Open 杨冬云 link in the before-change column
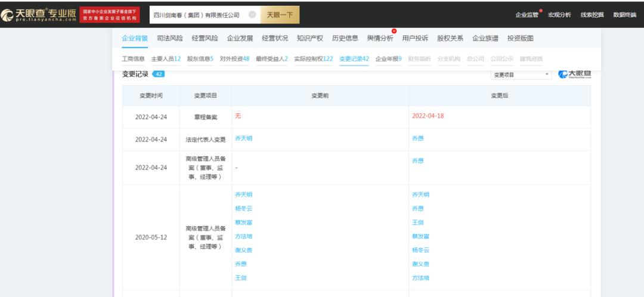This screenshot has height=297, width=644. click(243, 208)
